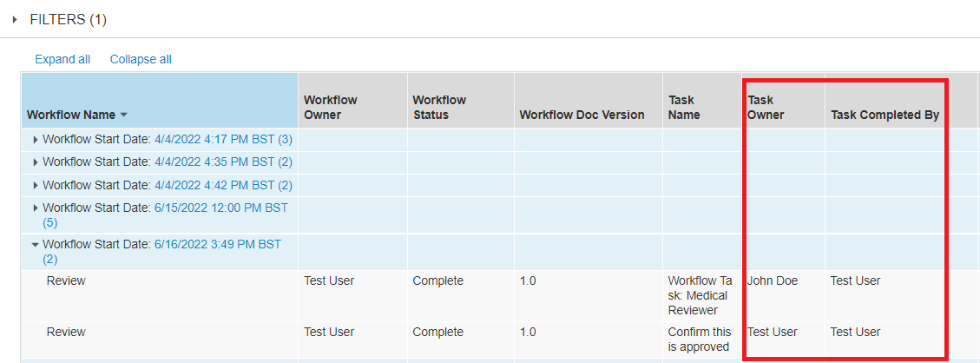Click the Task Completed By column header
This screenshot has width=980, height=363.
coord(885,115)
